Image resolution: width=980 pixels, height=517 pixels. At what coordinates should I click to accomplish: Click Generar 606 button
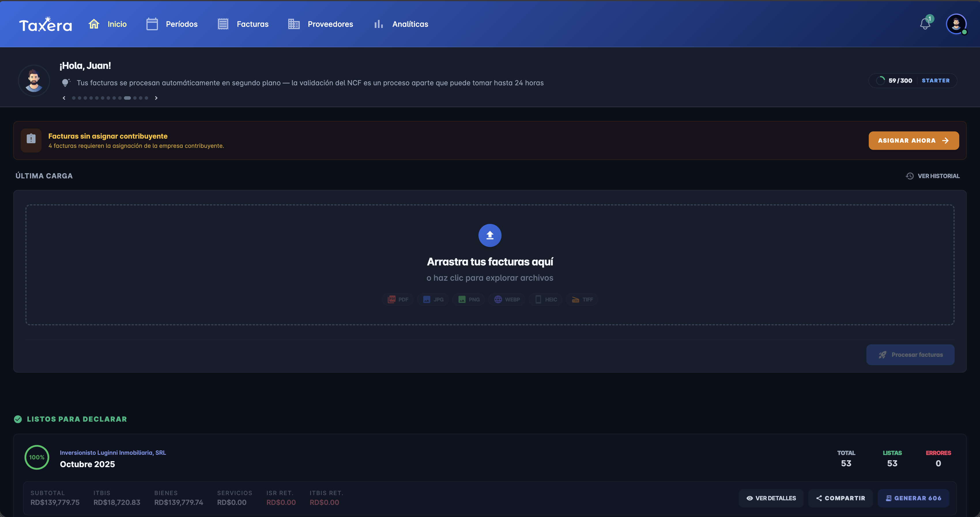(913, 498)
